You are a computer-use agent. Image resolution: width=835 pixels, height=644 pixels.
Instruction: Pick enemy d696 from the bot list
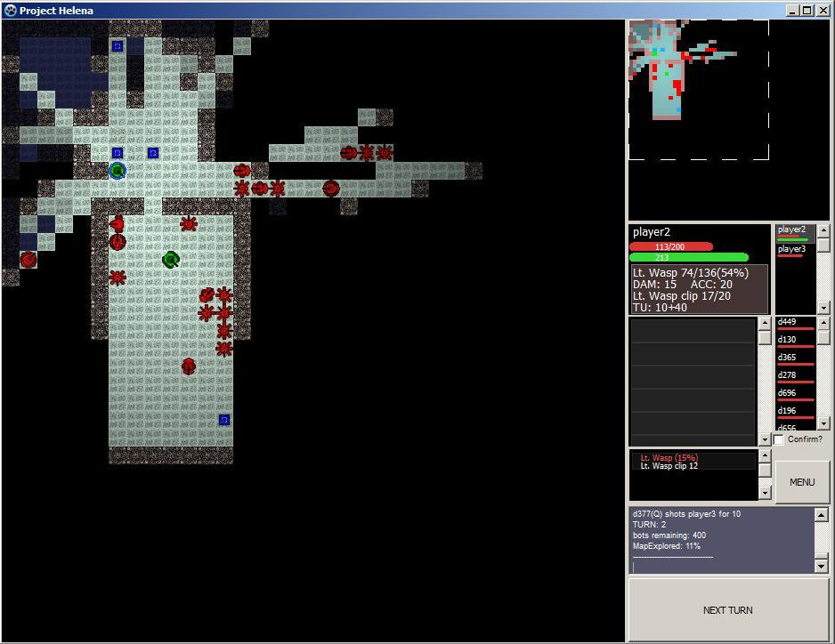[796, 395]
